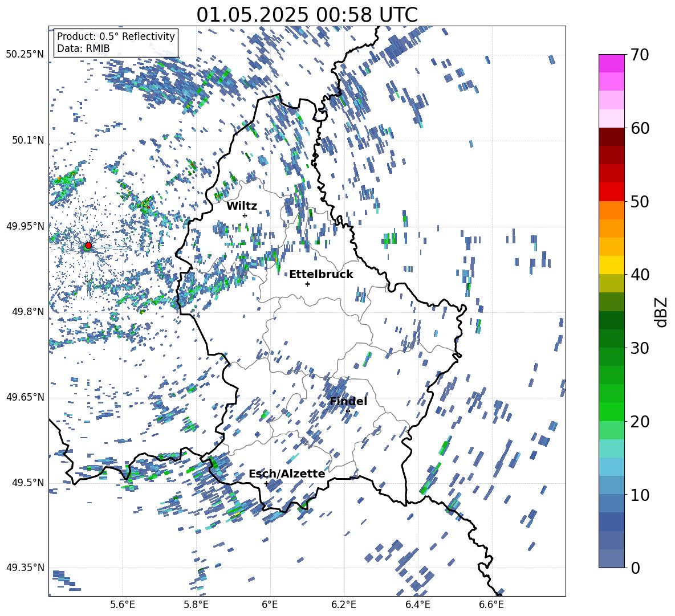Click the 50.1°N latitude label
This screenshot has width=675, height=616.
tap(28, 141)
